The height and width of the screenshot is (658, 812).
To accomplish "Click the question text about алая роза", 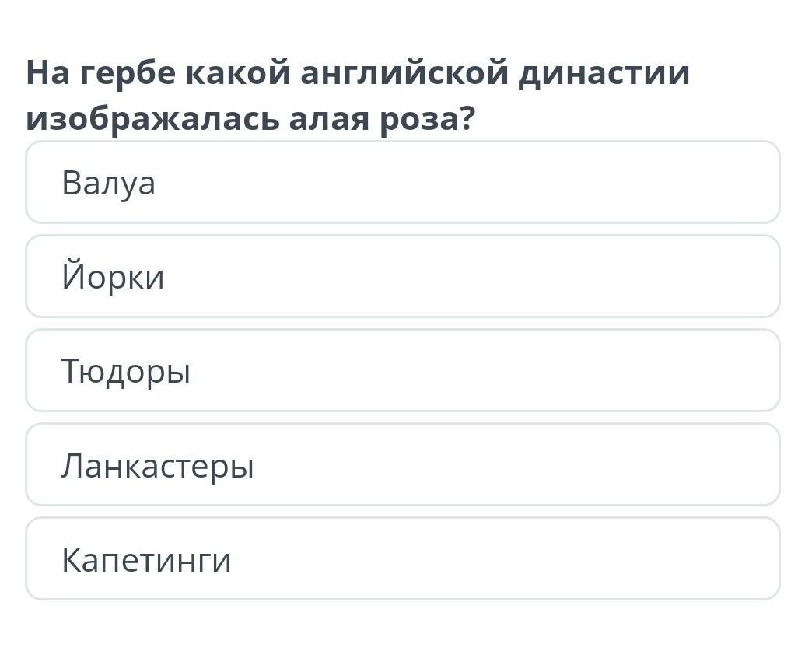I will click(357, 96).
